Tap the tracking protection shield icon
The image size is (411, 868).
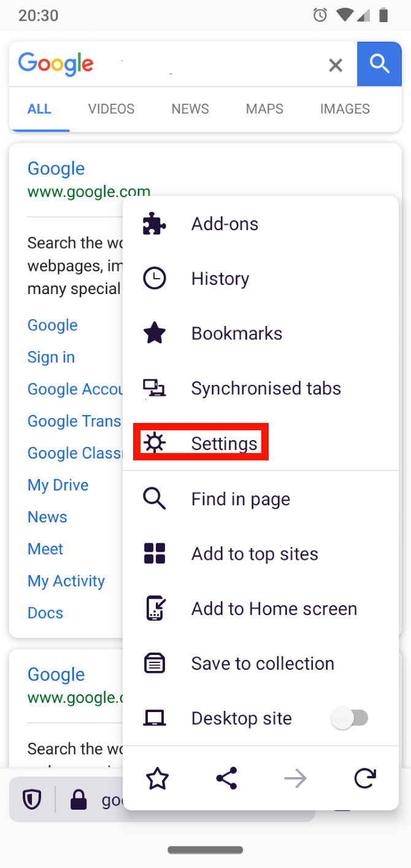point(32,799)
